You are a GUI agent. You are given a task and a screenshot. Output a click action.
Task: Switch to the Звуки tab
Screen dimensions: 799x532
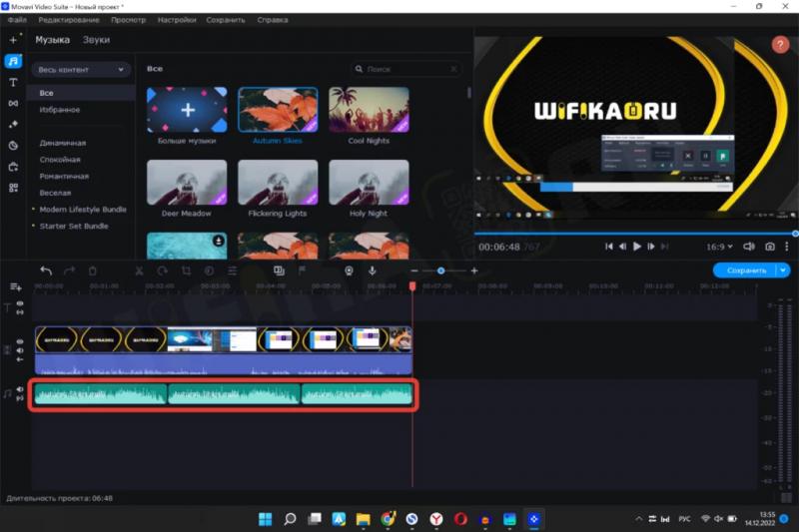(x=96, y=40)
